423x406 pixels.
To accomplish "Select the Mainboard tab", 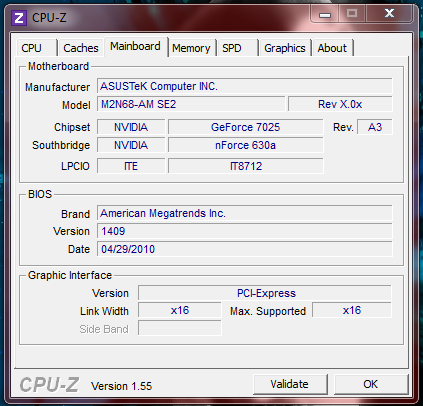I will 136,46.
